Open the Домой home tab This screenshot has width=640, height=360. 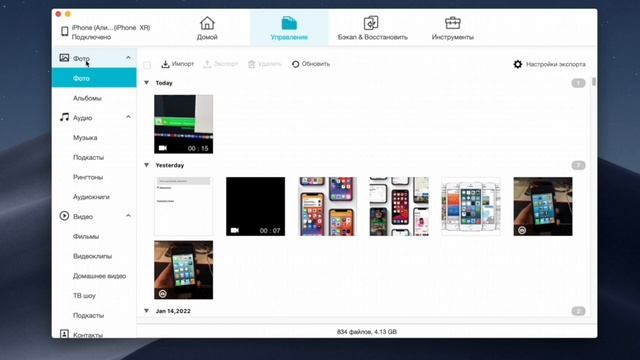207,29
